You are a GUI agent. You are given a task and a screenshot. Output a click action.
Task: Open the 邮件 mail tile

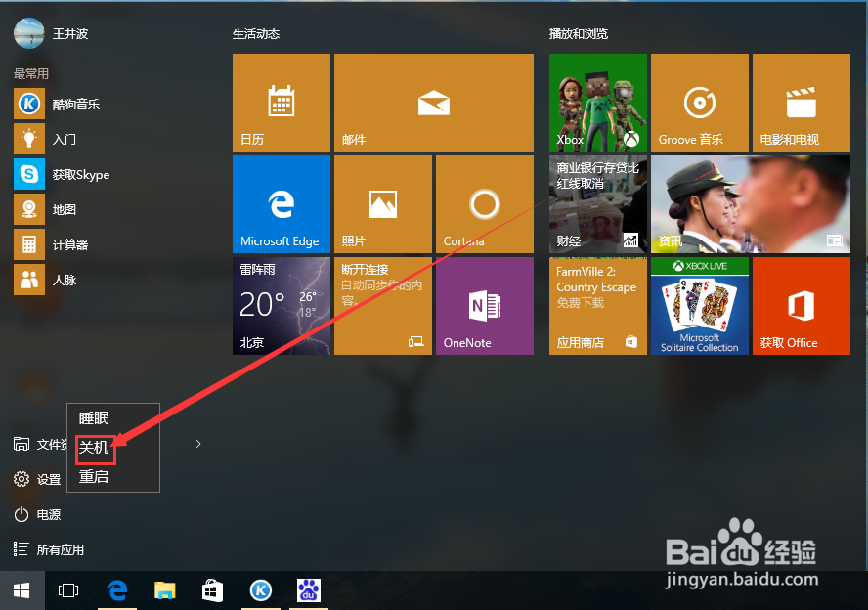pyautogui.click(x=434, y=103)
